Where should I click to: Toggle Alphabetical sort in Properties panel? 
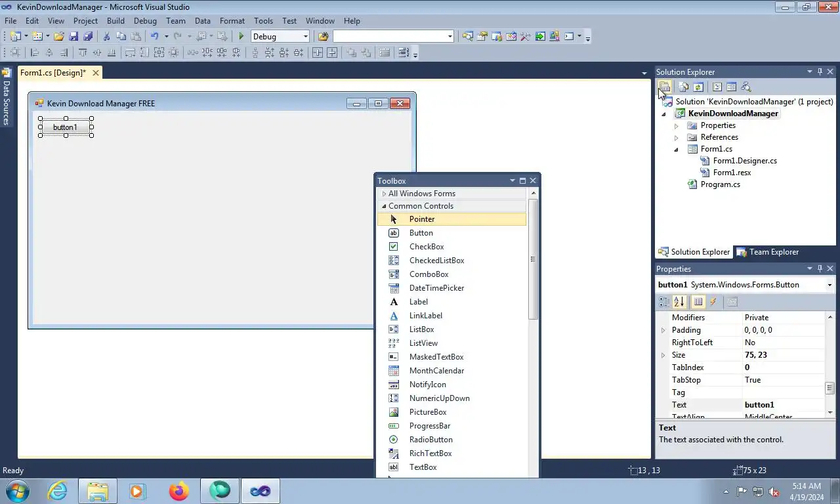[x=679, y=302]
